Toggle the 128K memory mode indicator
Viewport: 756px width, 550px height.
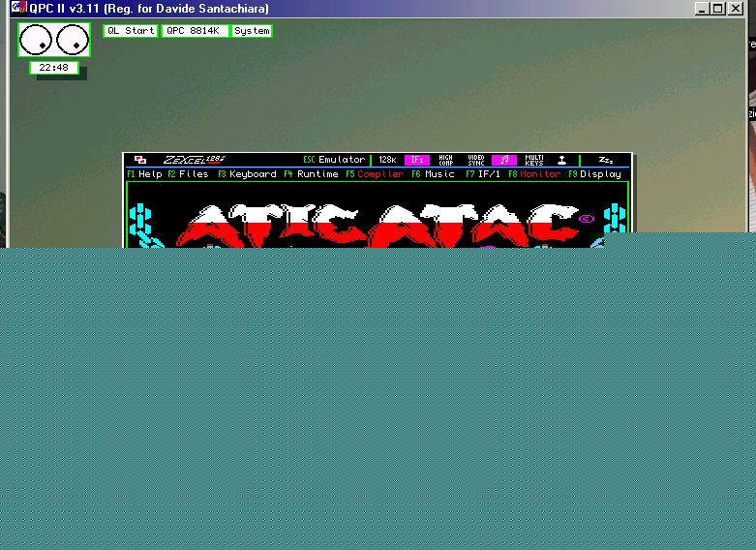pos(387,160)
